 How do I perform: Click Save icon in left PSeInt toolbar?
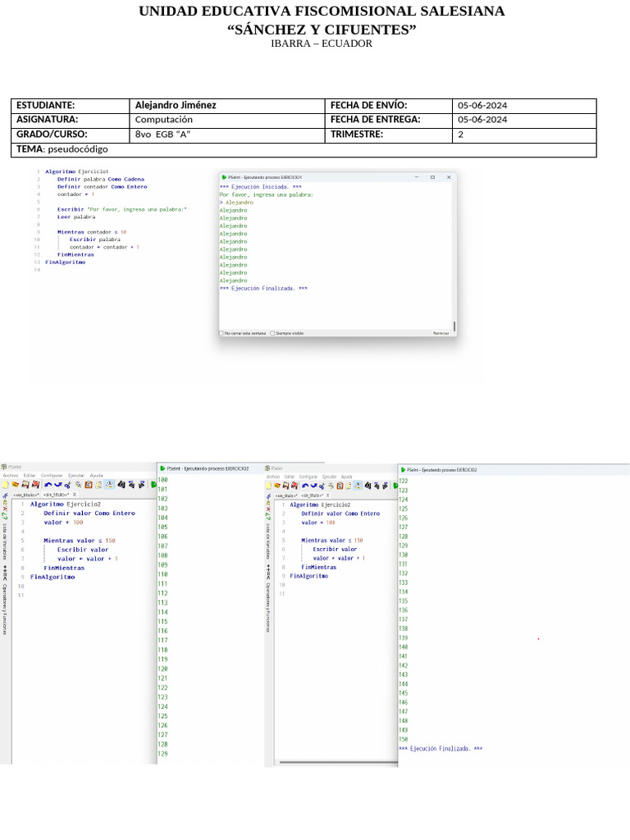click(x=25, y=485)
